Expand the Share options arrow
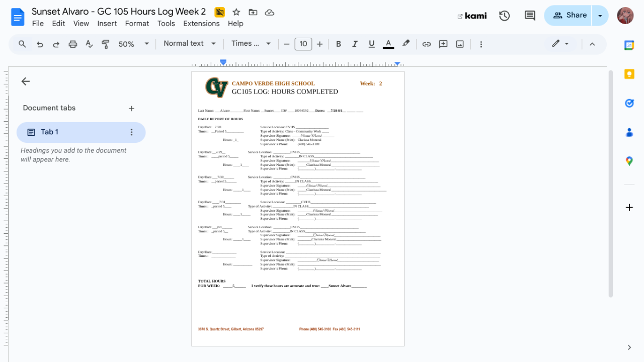The image size is (644, 362). pyautogui.click(x=600, y=16)
